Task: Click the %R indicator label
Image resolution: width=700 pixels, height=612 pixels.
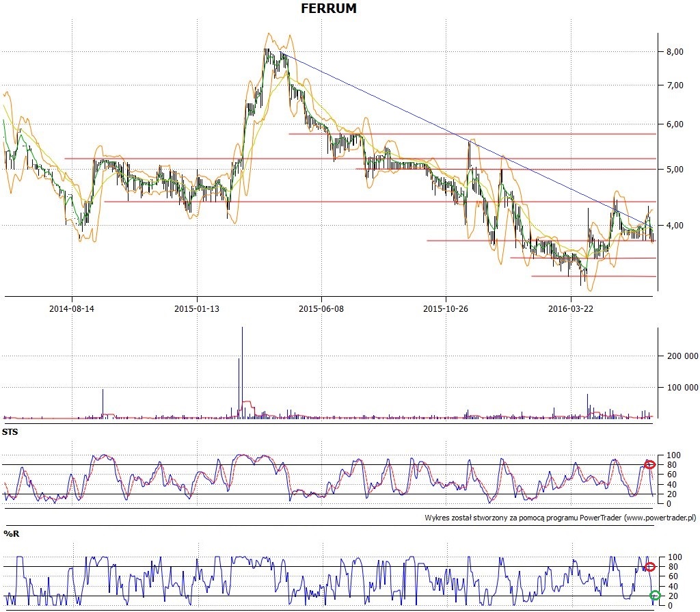Action: tap(11, 534)
